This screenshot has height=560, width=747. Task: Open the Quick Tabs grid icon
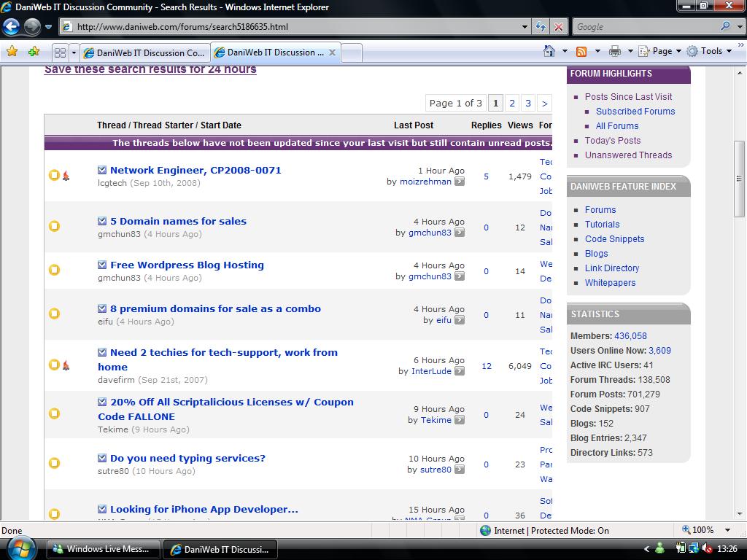pyautogui.click(x=60, y=52)
